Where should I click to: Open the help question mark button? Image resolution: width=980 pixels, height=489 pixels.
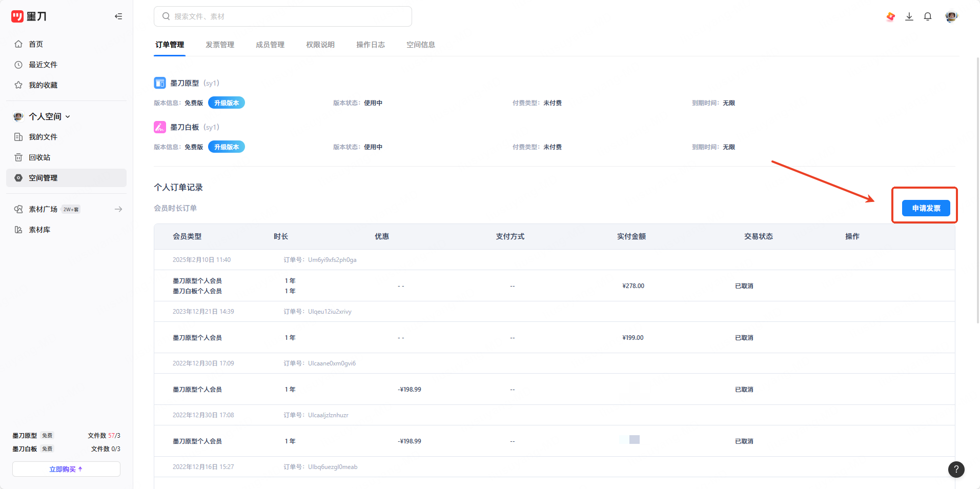(956, 469)
